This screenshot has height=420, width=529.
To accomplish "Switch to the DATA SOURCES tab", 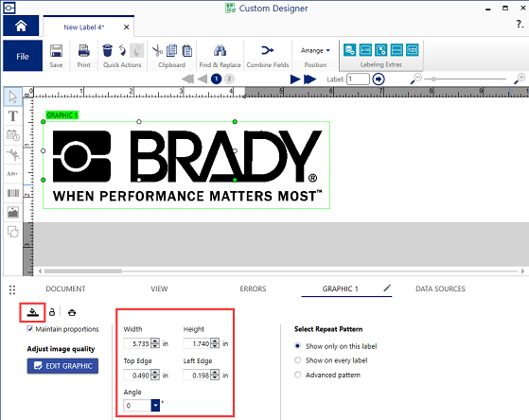I will [x=440, y=289].
